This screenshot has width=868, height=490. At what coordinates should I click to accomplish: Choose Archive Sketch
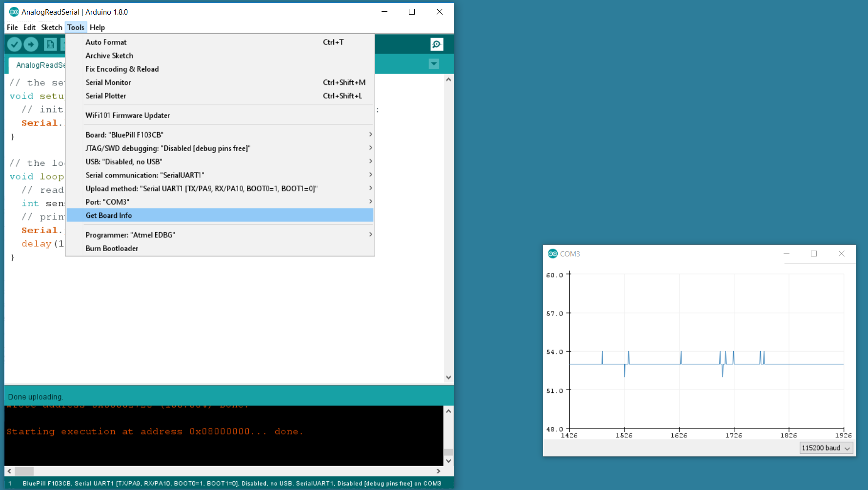point(220,56)
